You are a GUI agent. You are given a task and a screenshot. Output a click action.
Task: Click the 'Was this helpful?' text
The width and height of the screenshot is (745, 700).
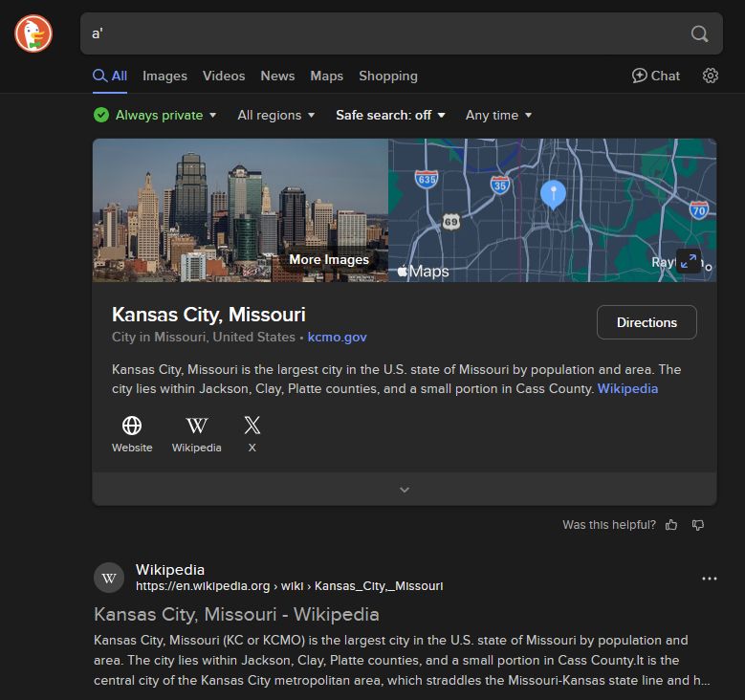[x=609, y=525]
